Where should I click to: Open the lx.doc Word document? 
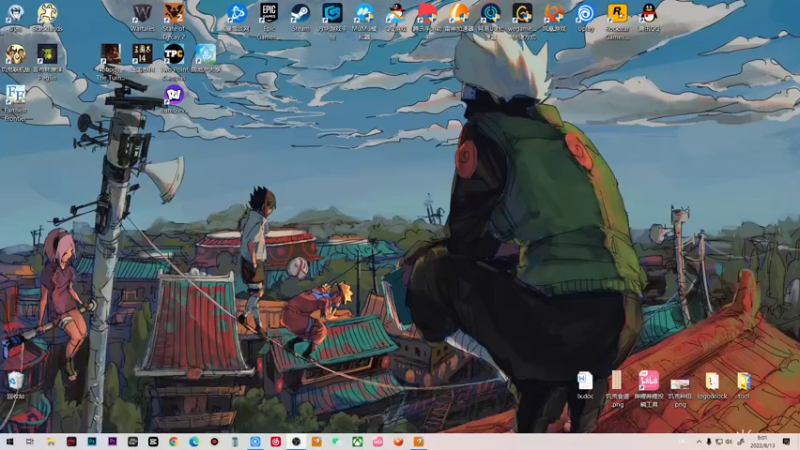pyautogui.click(x=585, y=385)
